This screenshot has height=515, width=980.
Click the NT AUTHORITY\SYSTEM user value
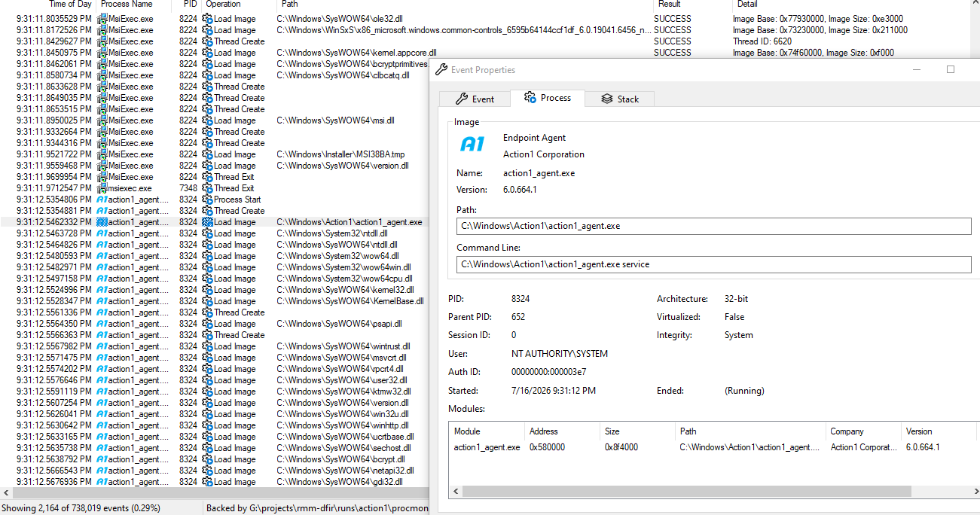560,353
